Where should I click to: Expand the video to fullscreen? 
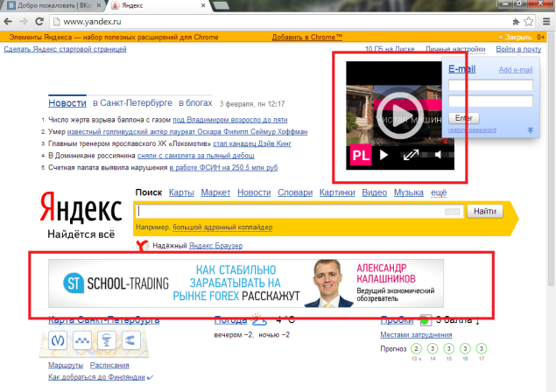[x=411, y=155]
